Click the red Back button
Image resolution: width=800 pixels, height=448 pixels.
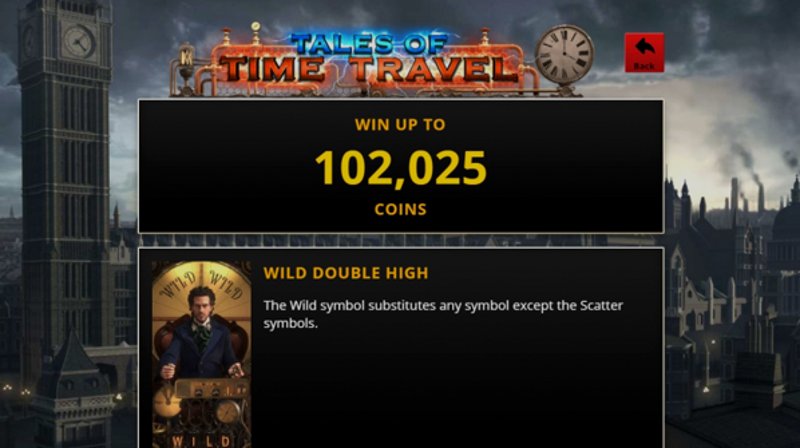[x=644, y=53]
